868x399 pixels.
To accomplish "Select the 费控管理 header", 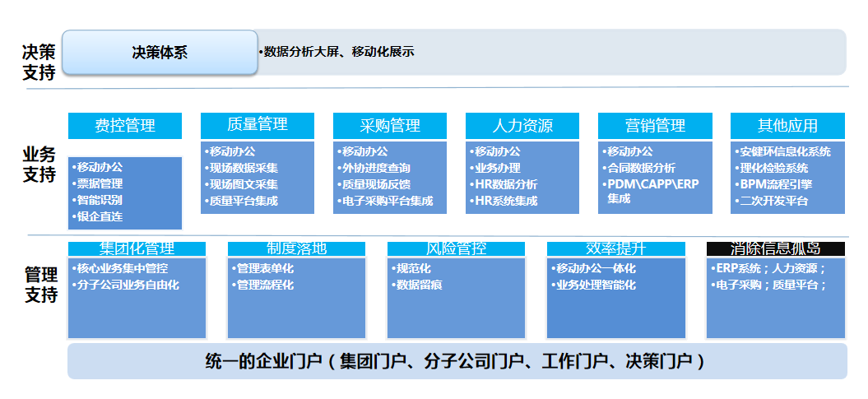I will tap(125, 126).
